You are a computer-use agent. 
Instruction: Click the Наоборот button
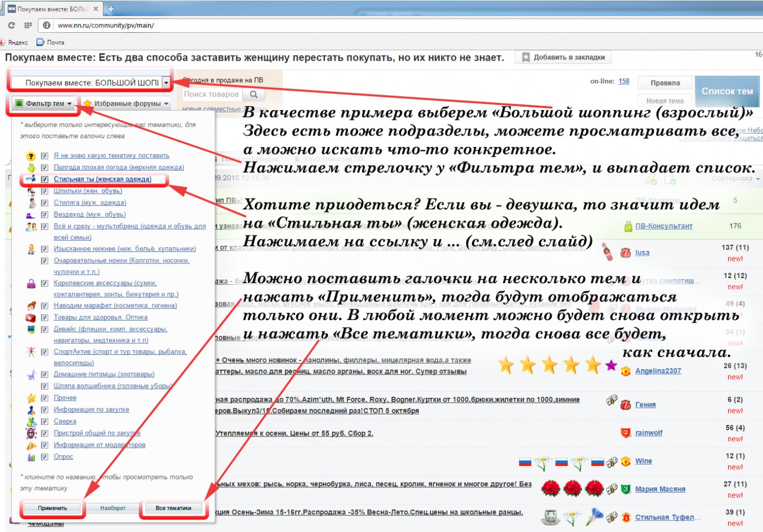(x=113, y=508)
